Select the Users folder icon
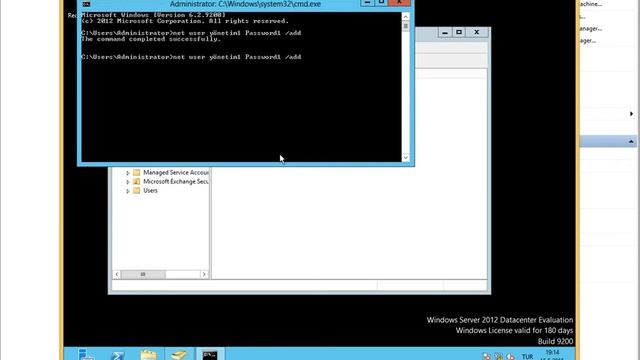 click(x=137, y=191)
